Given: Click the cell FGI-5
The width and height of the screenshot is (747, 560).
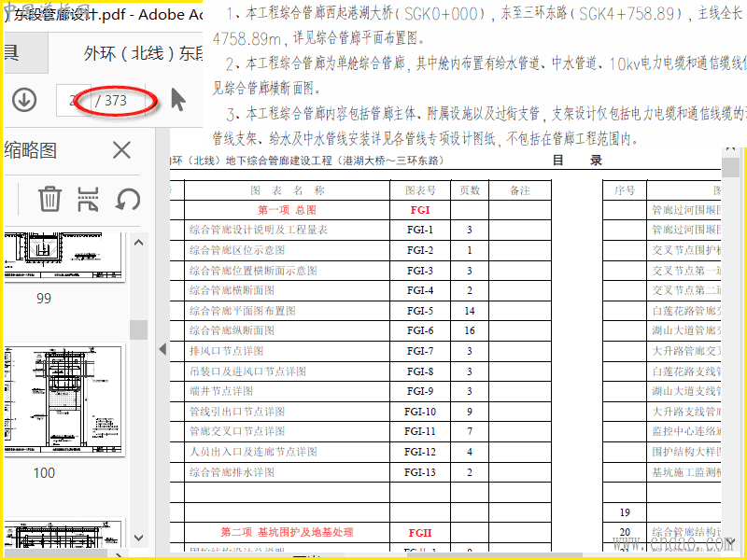Looking at the screenshot, I should [x=420, y=311].
